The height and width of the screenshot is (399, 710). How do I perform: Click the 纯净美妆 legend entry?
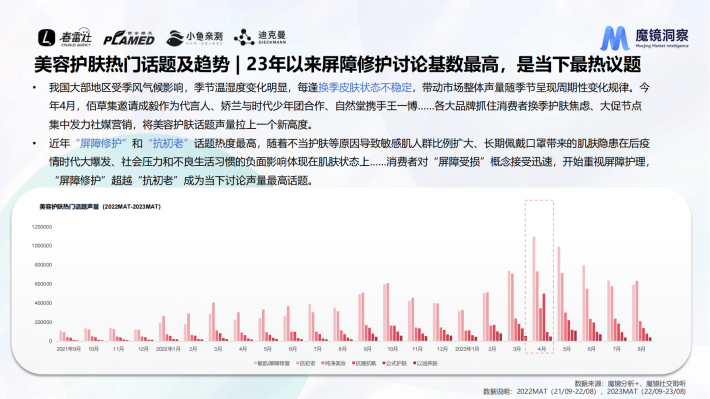click(x=333, y=363)
